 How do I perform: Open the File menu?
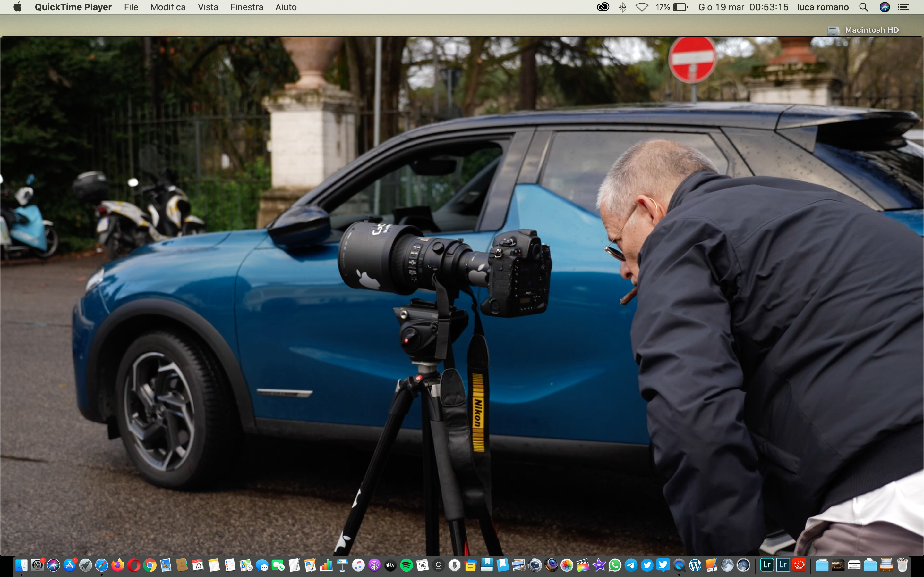[131, 7]
